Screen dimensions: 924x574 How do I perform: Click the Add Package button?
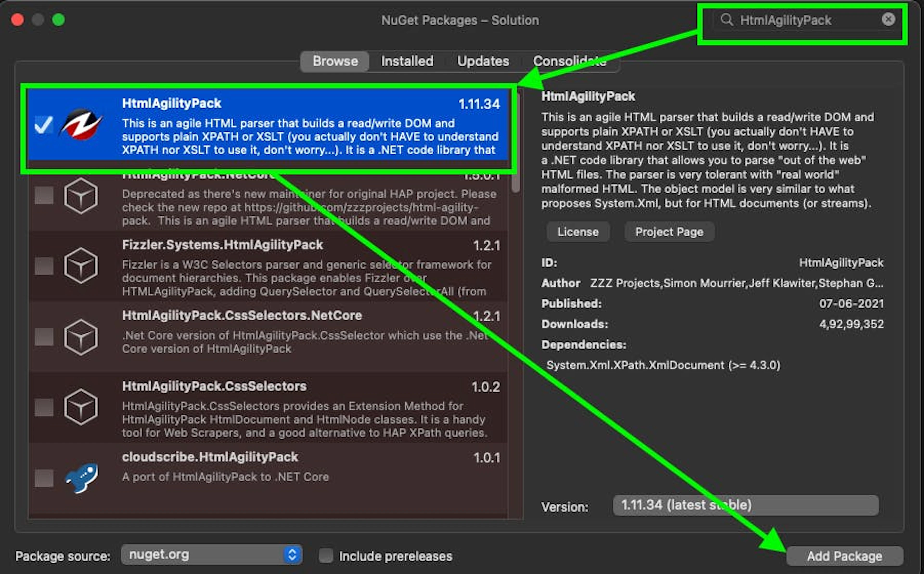click(845, 556)
